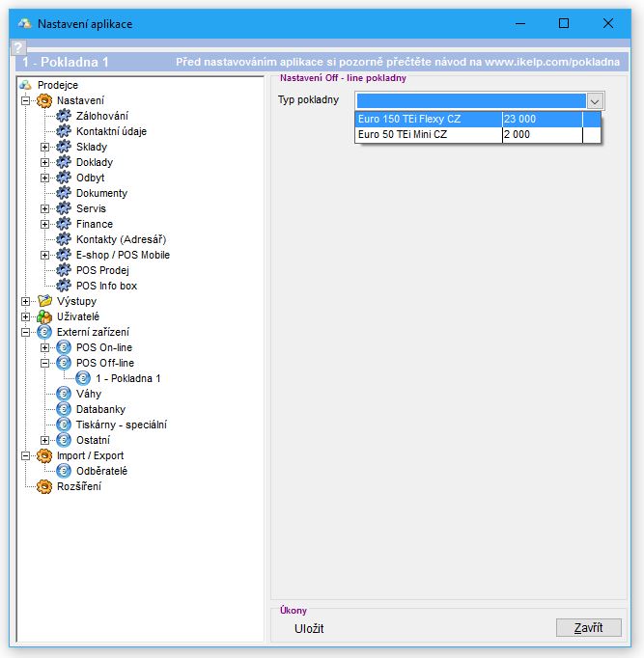Select the Výstupy folder icon
Viewport: 644px width, 658px height.
[x=44, y=301]
